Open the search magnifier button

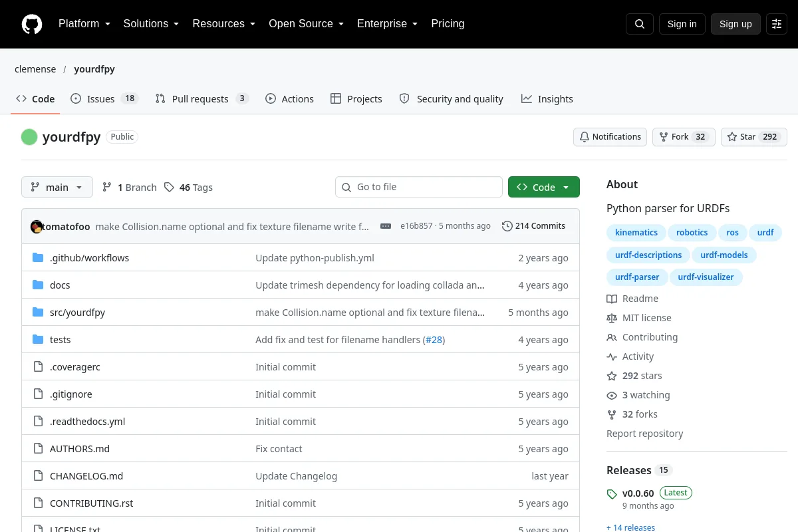tap(640, 24)
